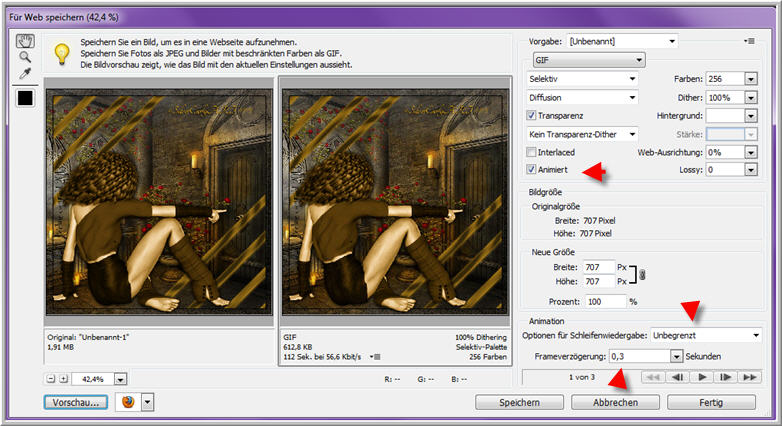Click the Speichern button
The height and width of the screenshot is (426, 782).
point(519,403)
